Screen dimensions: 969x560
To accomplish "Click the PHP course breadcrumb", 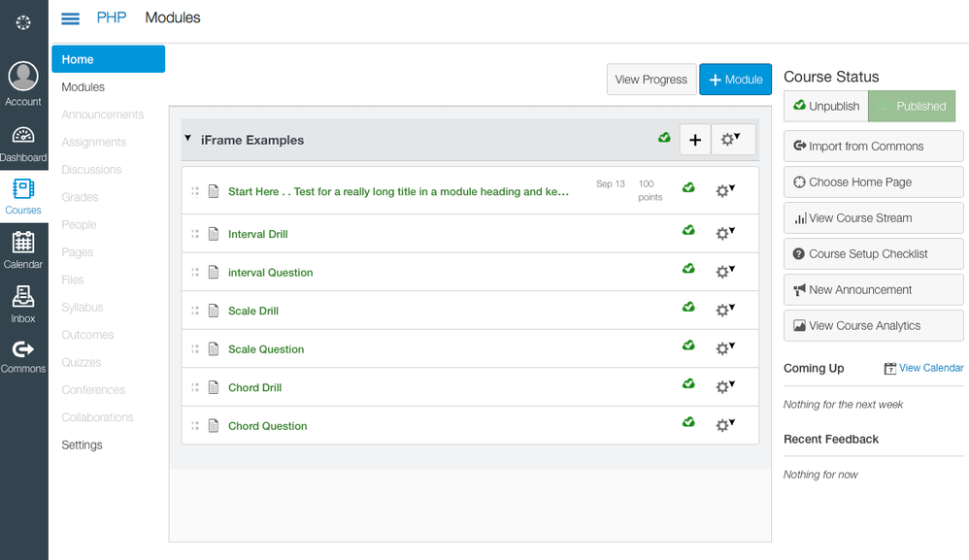I will pos(112,17).
